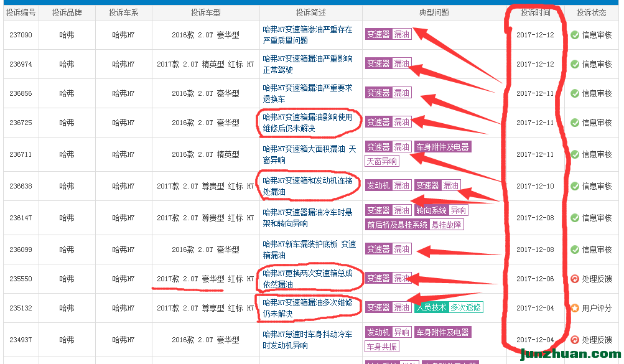
Task: Click the status check icon for complaint 236725
Action: pyautogui.click(x=575, y=123)
